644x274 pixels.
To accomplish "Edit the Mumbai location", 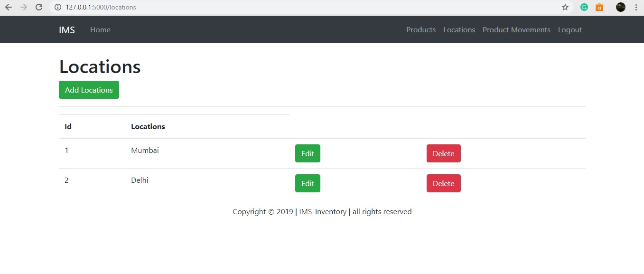I will click(x=307, y=153).
